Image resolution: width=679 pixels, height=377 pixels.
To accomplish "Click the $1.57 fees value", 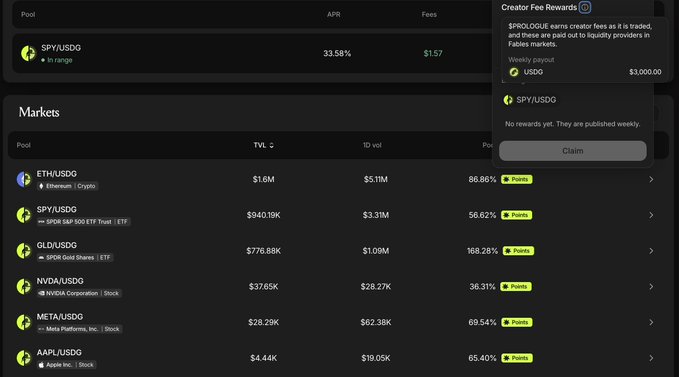I will [433, 54].
